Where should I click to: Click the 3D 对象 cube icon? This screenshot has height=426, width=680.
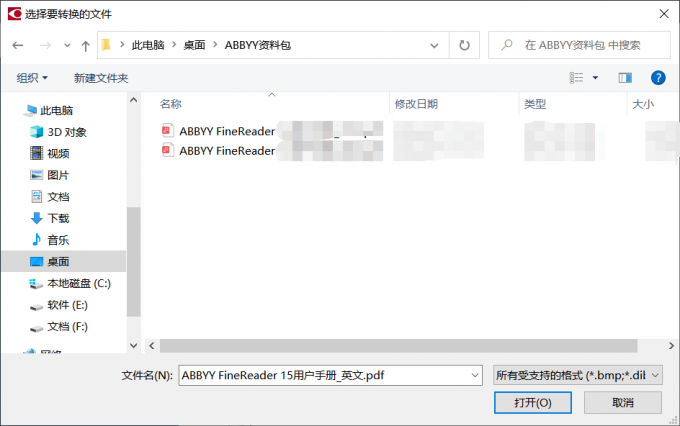[x=36, y=131]
